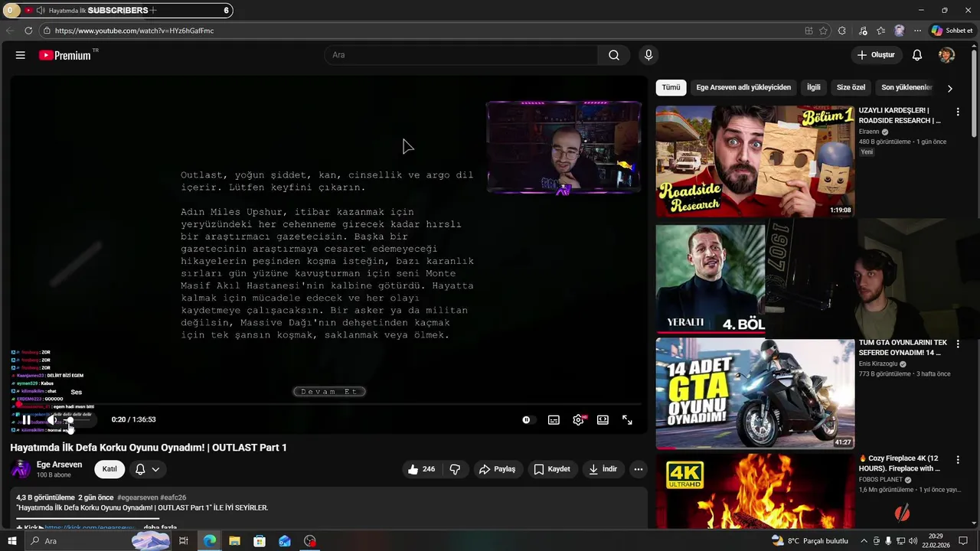Open the 14 Adet GTA video thumbnail
Viewport: 980px width, 551px height.
coord(755,394)
